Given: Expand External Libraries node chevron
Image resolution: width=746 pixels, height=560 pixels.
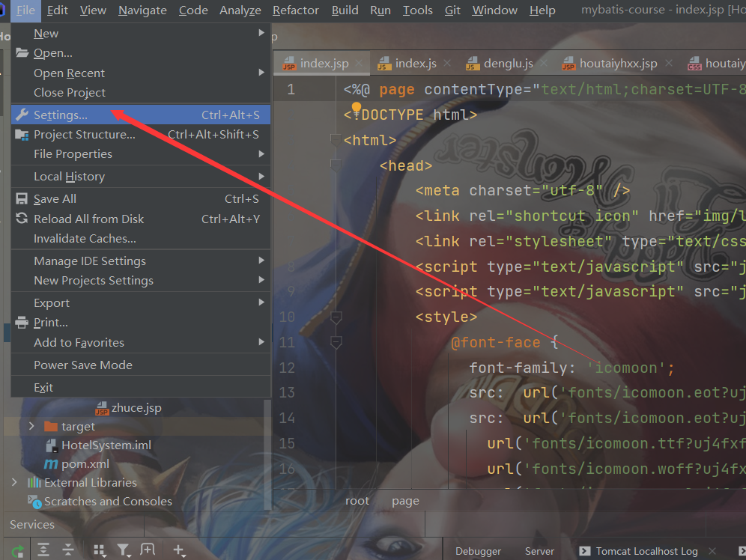Looking at the screenshot, I should (14, 482).
